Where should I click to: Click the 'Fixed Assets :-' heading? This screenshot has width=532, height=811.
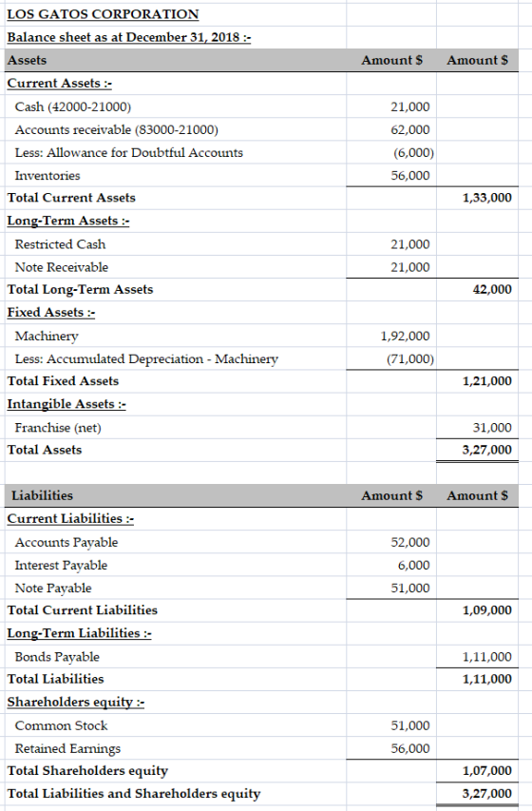click(x=51, y=313)
